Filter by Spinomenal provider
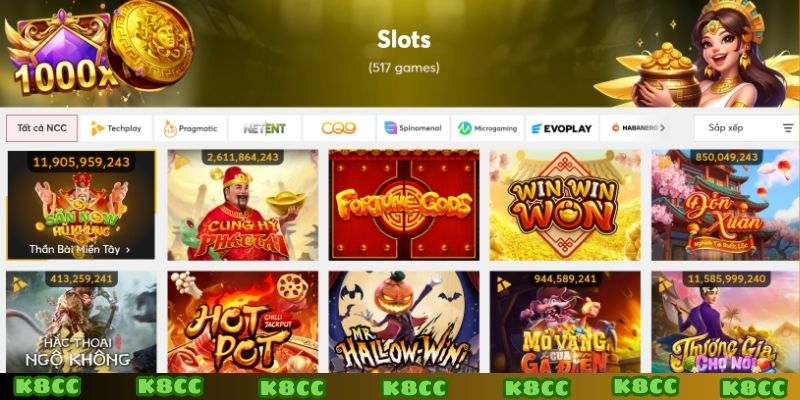The image size is (800, 400). [x=413, y=128]
